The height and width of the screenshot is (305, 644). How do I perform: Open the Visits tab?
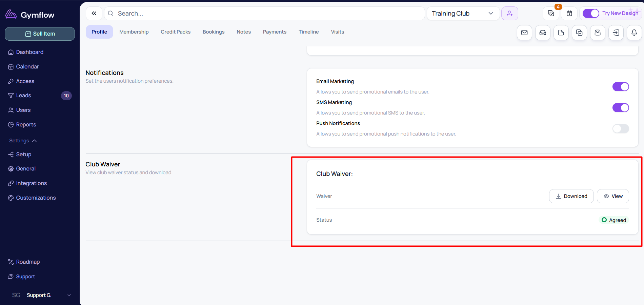[x=338, y=32]
